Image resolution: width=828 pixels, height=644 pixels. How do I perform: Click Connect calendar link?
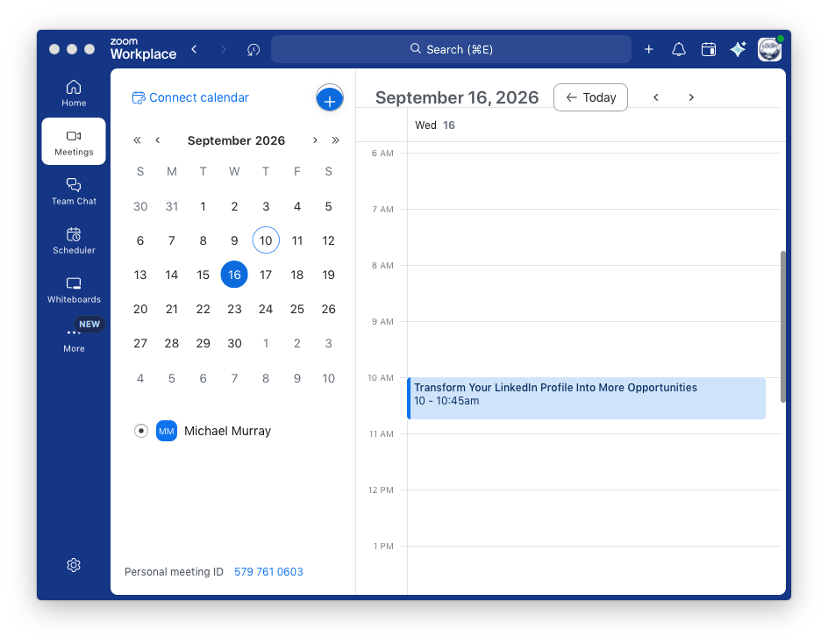pyautogui.click(x=190, y=97)
